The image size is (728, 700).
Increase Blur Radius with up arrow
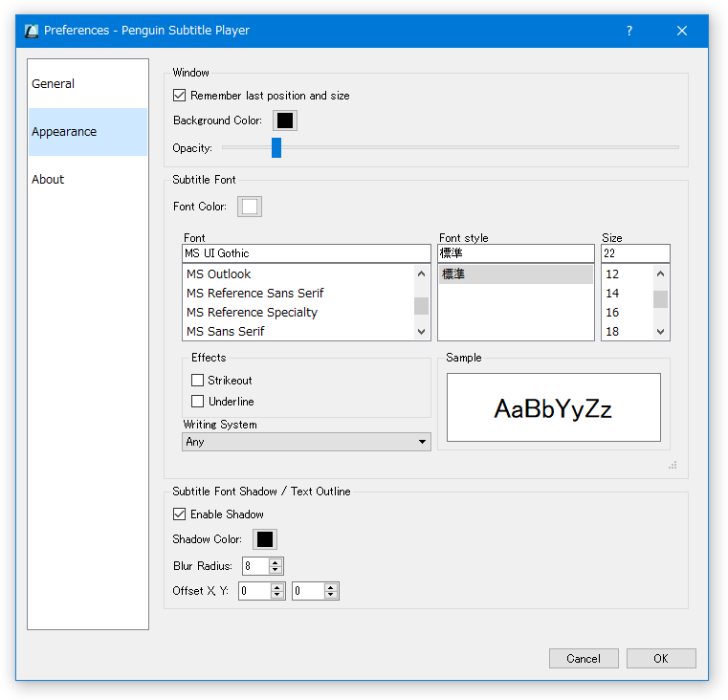coord(276,562)
